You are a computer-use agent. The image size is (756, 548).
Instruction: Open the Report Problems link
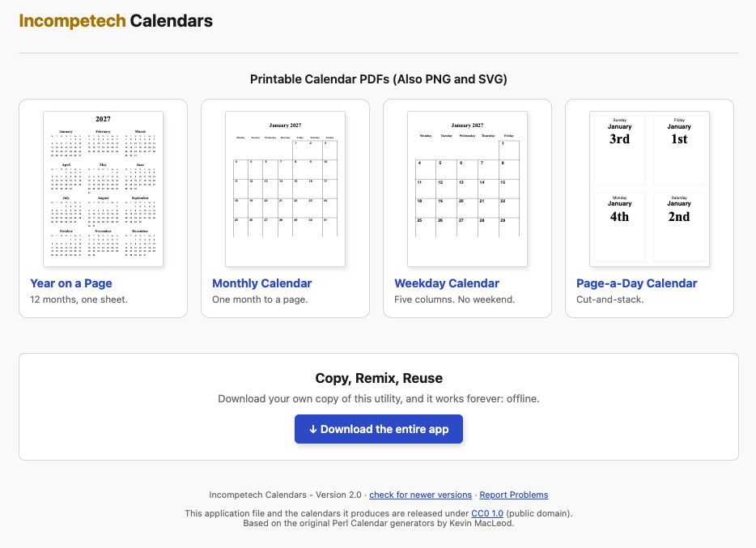(x=513, y=495)
